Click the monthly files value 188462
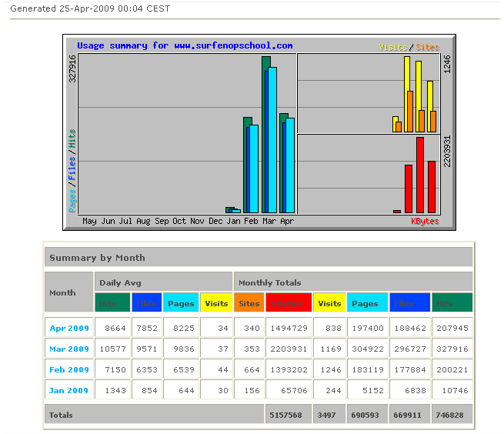This screenshot has height=434, width=504. [410, 329]
